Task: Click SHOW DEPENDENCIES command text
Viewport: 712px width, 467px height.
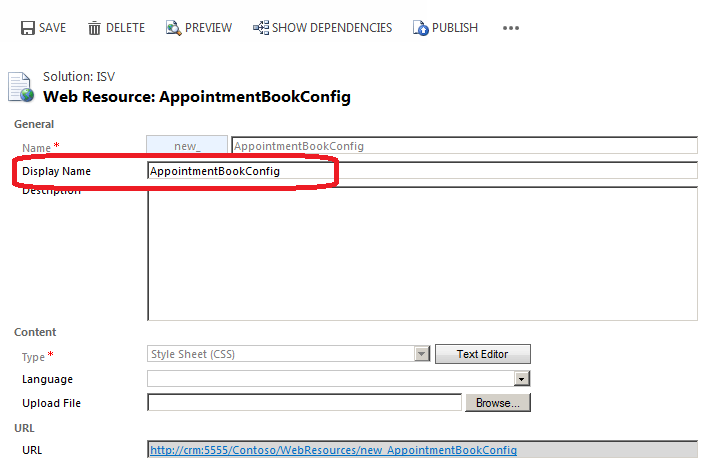Action: [x=332, y=28]
